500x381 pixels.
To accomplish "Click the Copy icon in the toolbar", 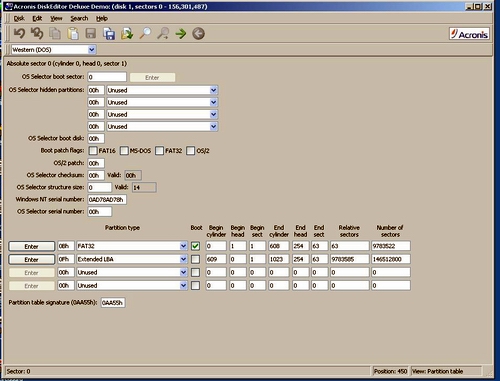I will (55, 33).
